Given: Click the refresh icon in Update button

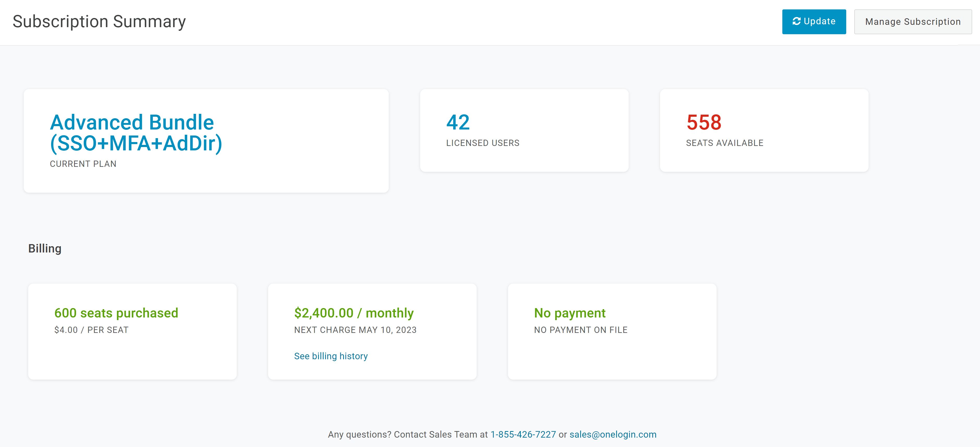Looking at the screenshot, I should click(x=796, y=21).
